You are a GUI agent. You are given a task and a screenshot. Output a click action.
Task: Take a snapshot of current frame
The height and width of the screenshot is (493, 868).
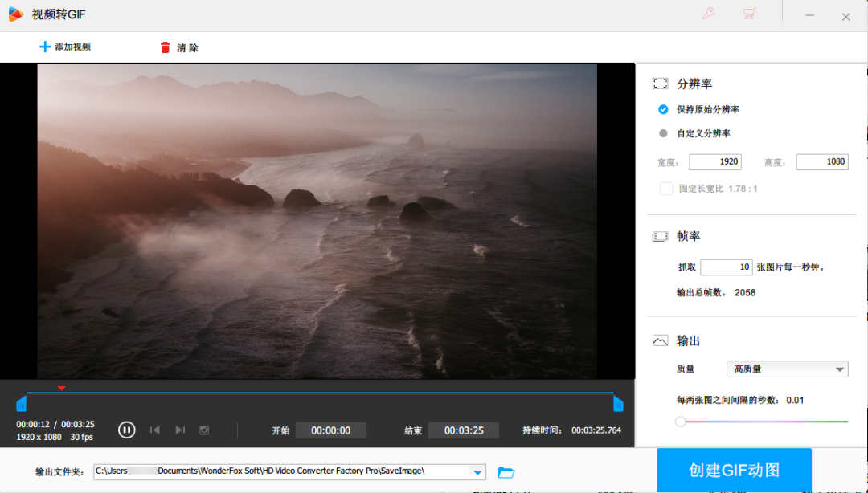(x=204, y=430)
